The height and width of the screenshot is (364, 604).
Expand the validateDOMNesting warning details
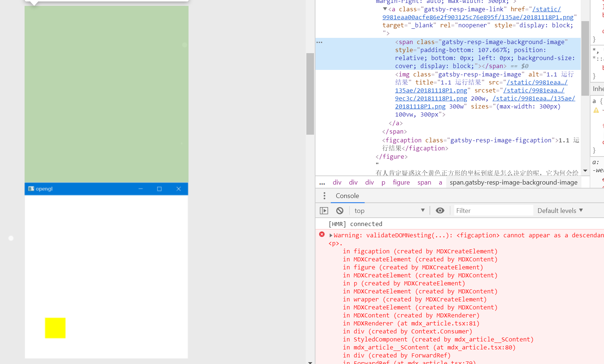[x=331, y=235]
